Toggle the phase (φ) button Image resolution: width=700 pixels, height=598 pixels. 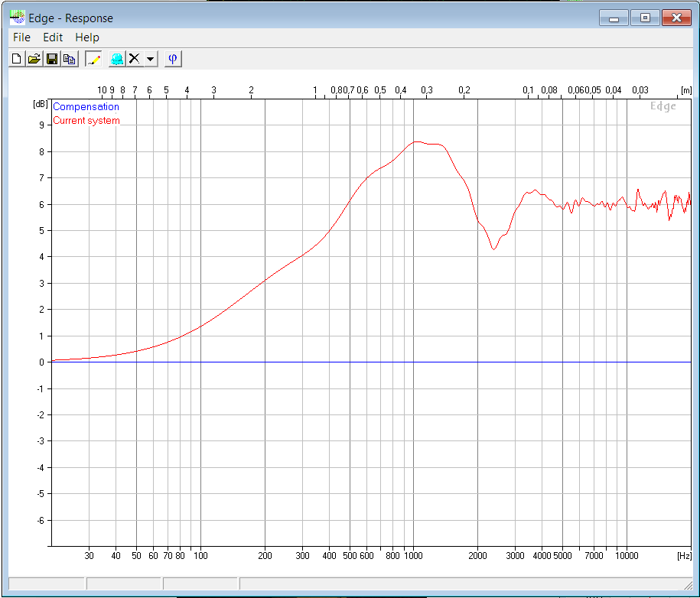tap(173, 59)
